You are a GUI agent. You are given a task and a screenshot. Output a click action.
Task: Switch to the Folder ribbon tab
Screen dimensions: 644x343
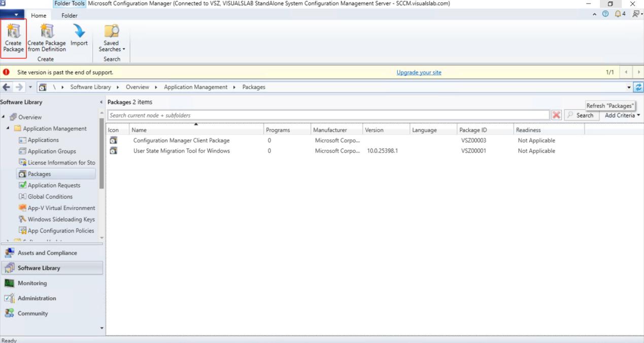(70, 16)
